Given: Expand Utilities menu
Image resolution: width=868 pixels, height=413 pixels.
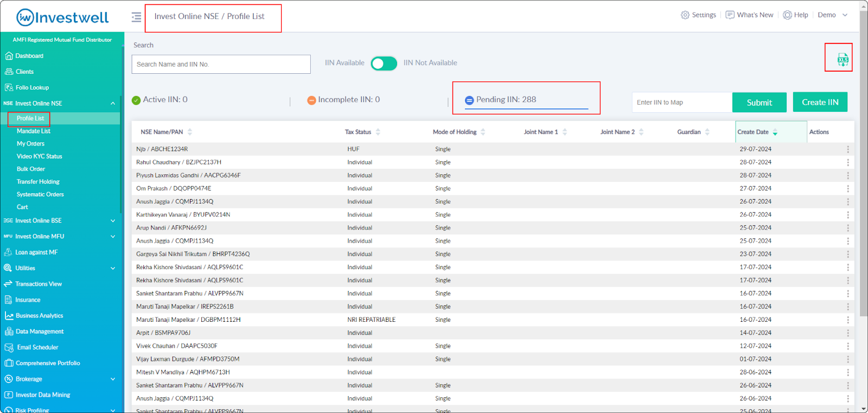Looking at the screenshot, I should [113, 268].
